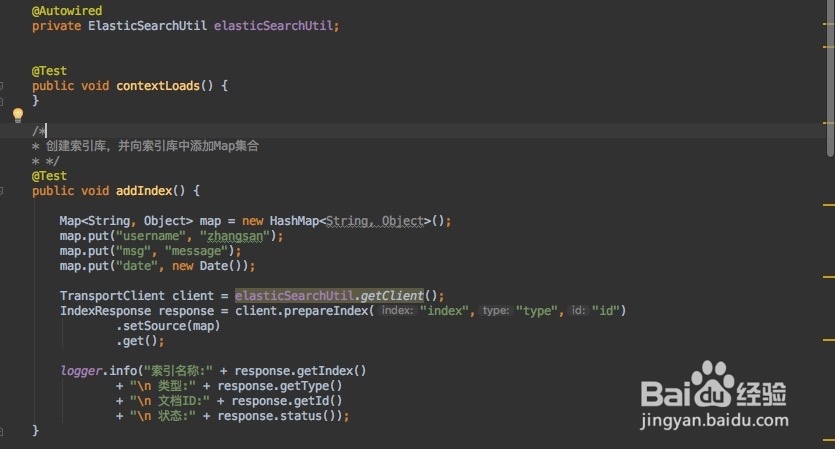Click the .get() call line
Viewport: 835px width, 449px height.
pos(140,341)
